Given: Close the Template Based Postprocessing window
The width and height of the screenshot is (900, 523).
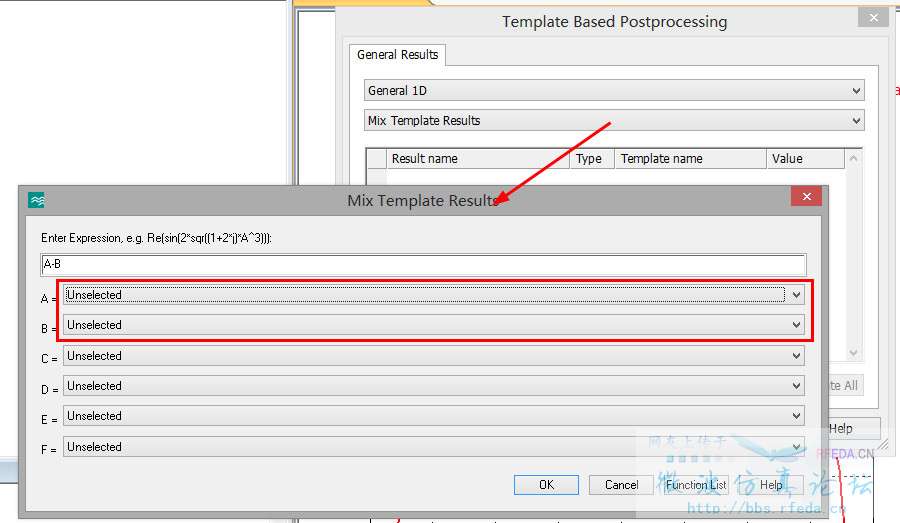Looking at the screenshot, I should coord(873,17).
